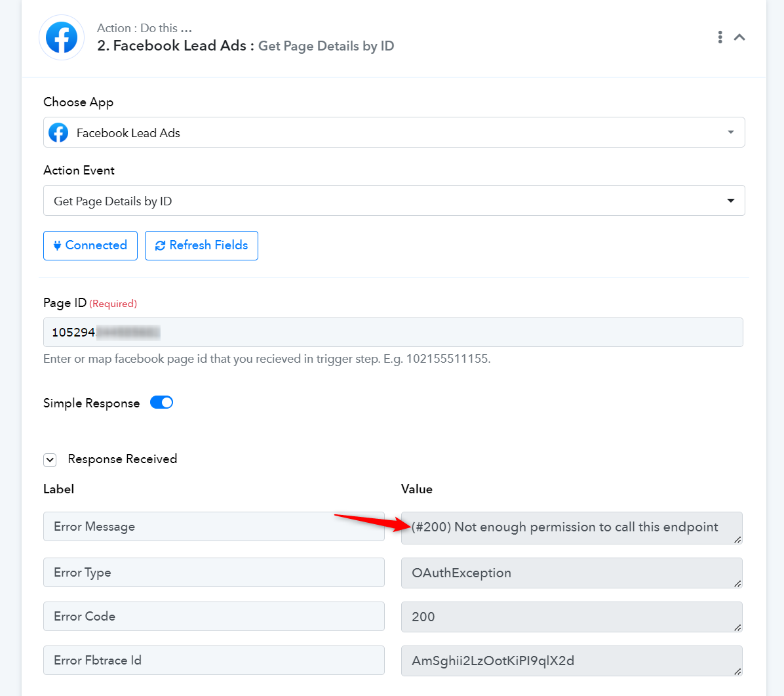This screenshot has width=784, height=696.
Task: Click the Error Code label field
Action: (214, 617)
